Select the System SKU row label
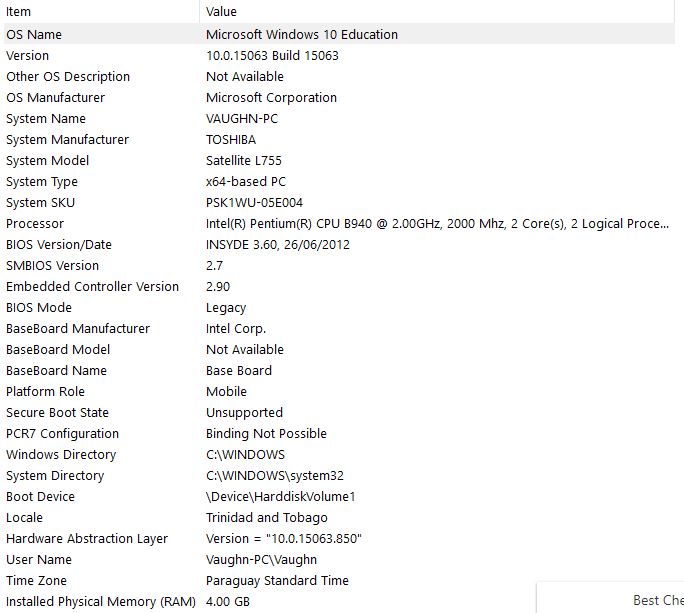Image resolution: width=684 pixels, height=613 pixels. 41,202
